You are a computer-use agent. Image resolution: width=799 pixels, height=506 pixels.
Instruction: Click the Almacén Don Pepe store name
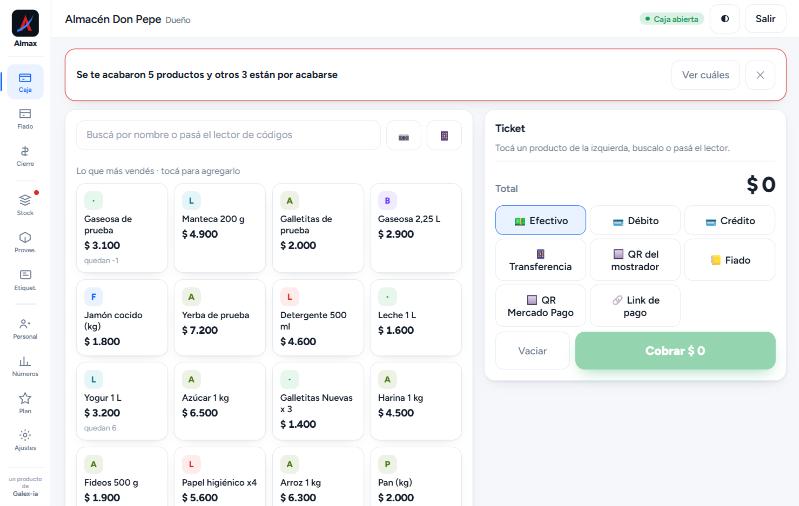pos(113,19)
